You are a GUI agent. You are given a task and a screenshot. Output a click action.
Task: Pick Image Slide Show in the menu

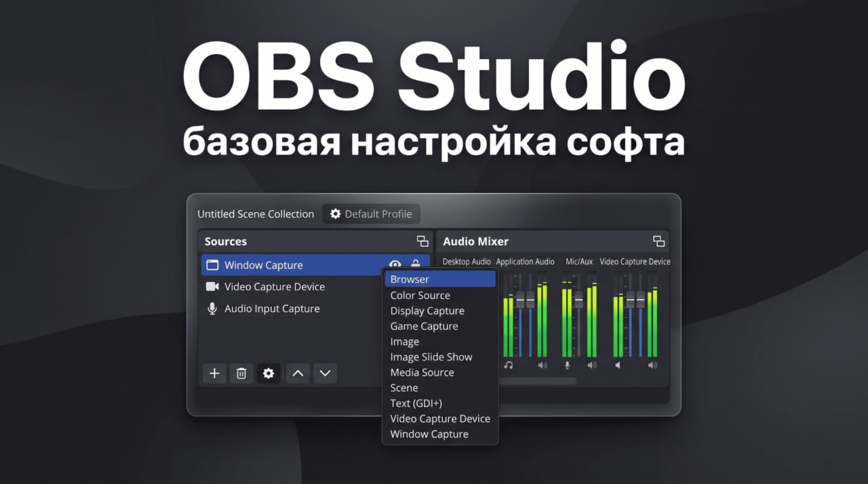point(440,357)
